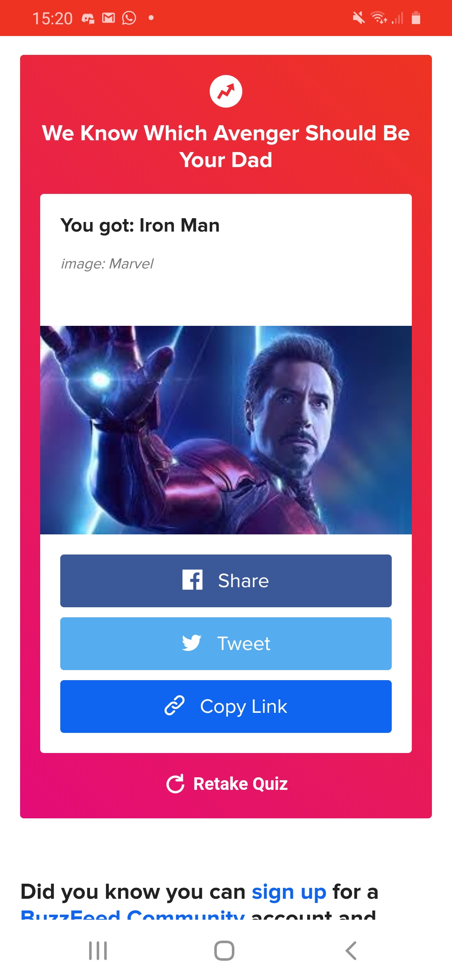Open the WhatsApp notification icon
Screen dimensions: 452x980
tap(129, 18)
